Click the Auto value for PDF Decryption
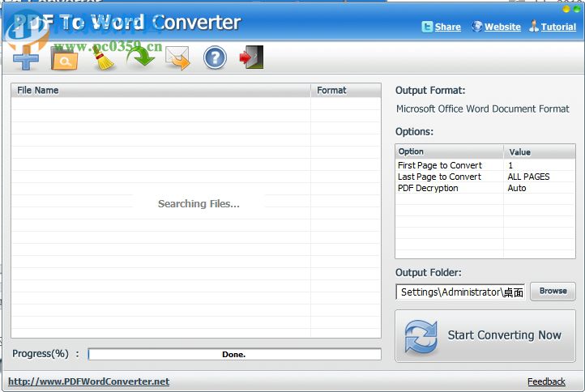 coord(517,188)
